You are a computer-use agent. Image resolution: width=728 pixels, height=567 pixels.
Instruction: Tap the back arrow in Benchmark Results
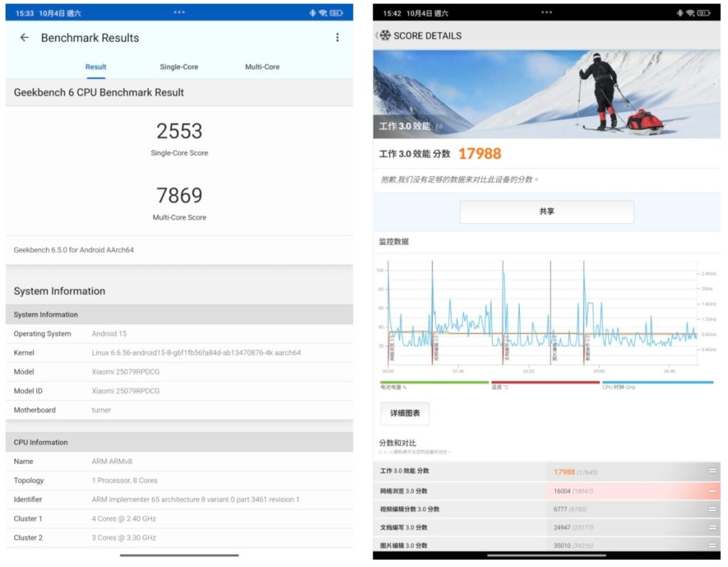pos(24,38)
